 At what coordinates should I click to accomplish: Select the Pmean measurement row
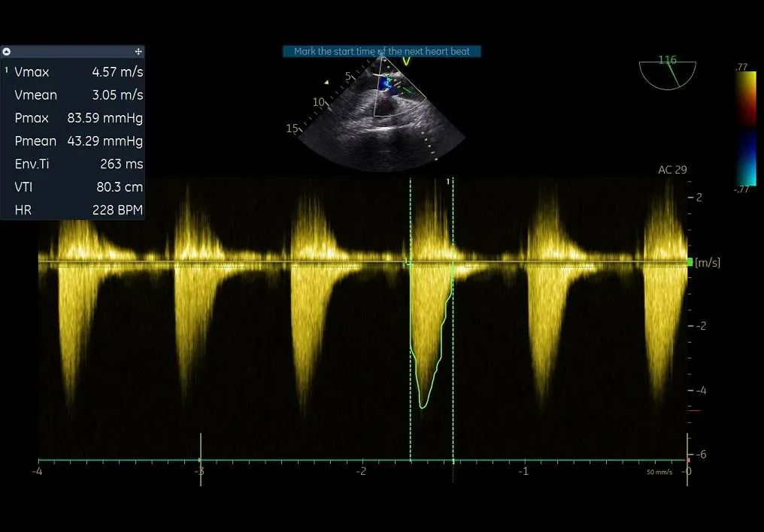[x=74, y=141]
